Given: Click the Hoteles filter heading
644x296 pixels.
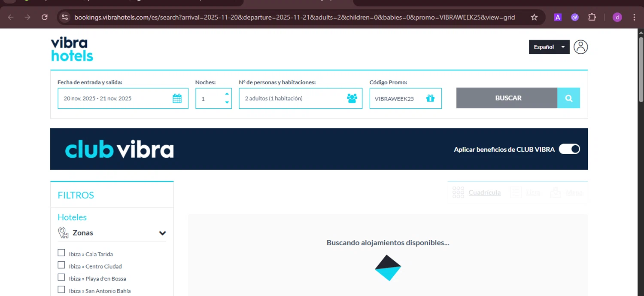Looking at the screenshot, I should (x=72, y=217).
